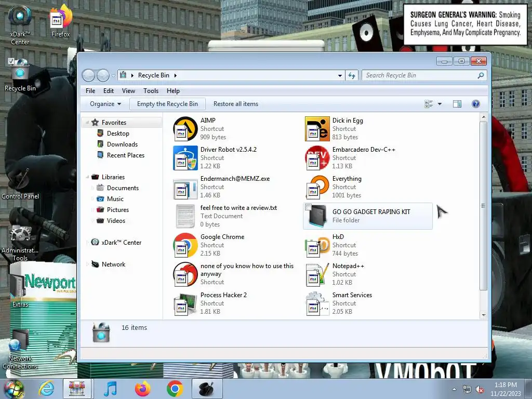The image size is (532, 399).
Task: Open the Help menu
Action: pyautogui.click(x=173, y=91)
